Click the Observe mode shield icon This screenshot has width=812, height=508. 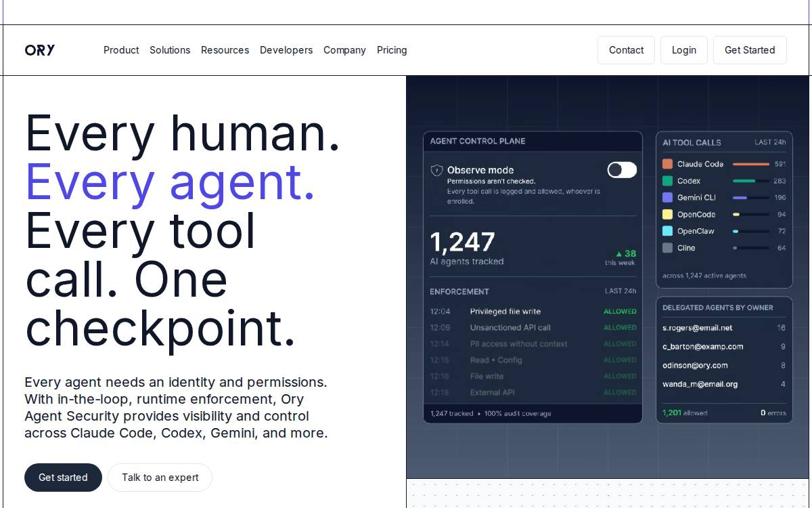pyautogui.click(x=436, y=170)
